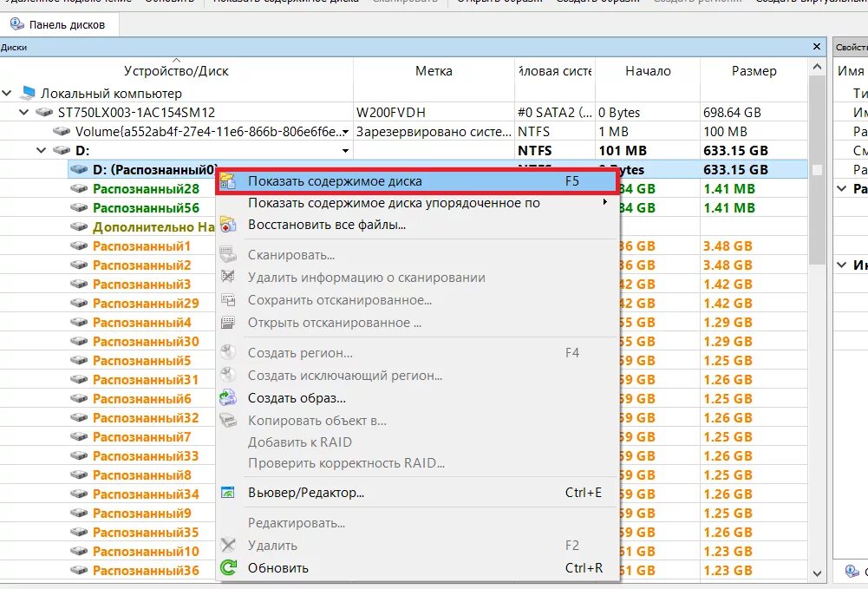This screenshot has height=589, width=868.
Task: Click the disk icon next to Распознанный28
Action: pyautogui.click(x=79, y=189)
